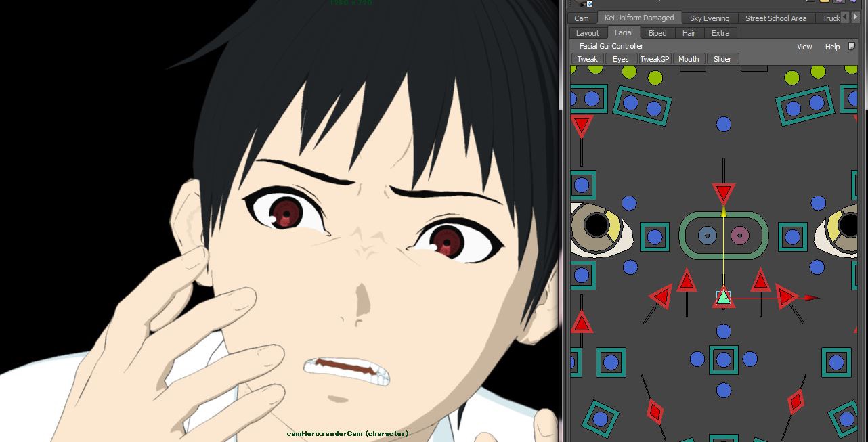The height and width of the screenshot is (442, 868).
Task: Grab the yellow upward gizmo arrow tip
Action: [724, 212]
